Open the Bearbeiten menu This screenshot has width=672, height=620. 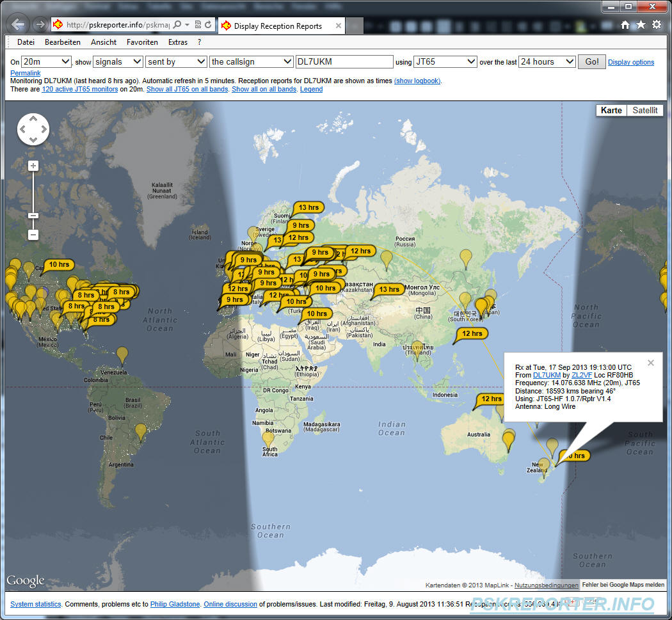[x=63, y=42]
